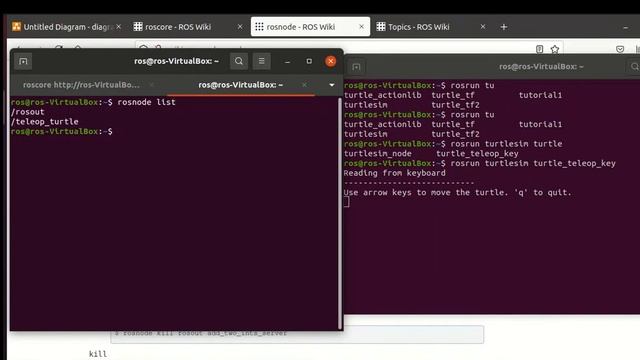Open a new browser tab with plus button
Screen dimensions: 640x360
tap(504, 27)
